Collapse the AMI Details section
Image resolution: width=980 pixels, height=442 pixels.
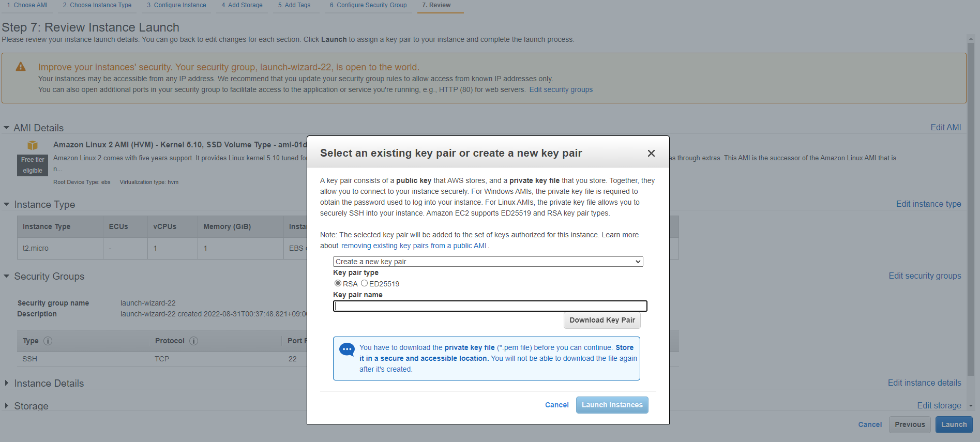pos(7,128)
